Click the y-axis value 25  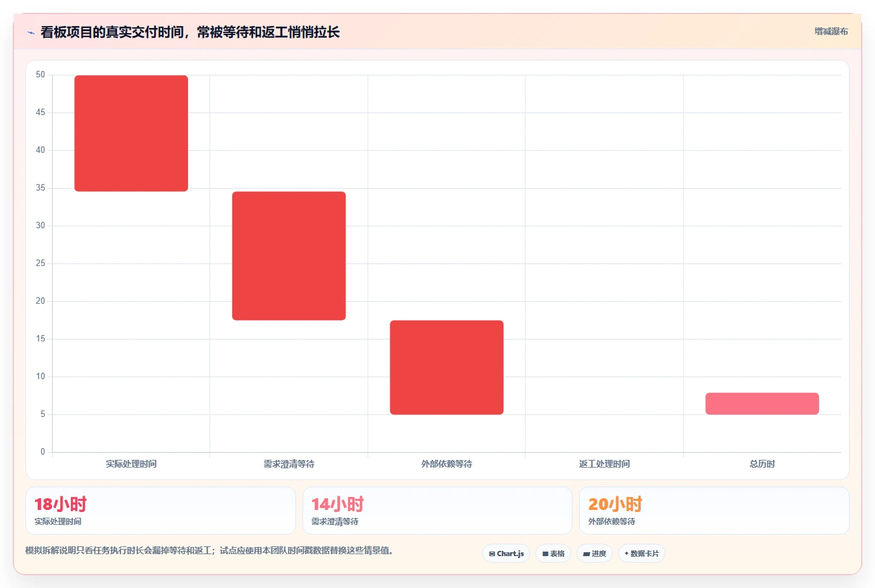(x=40, y=263)
